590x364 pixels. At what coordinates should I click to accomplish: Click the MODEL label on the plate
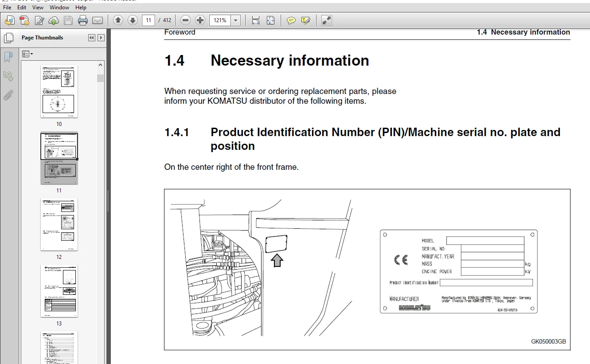(428, 241)
